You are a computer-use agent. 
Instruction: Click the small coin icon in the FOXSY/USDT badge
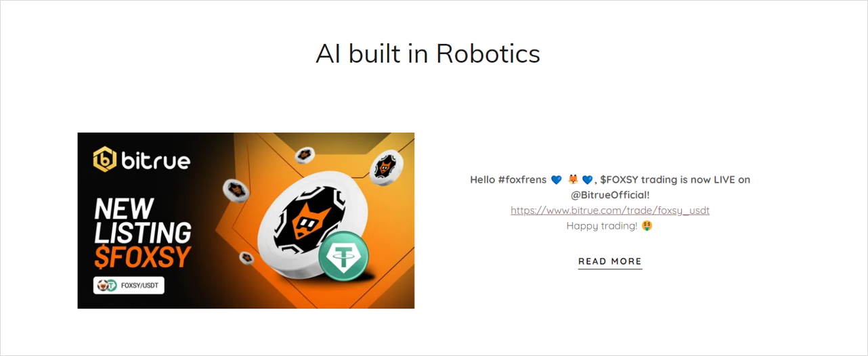(106, 285)
